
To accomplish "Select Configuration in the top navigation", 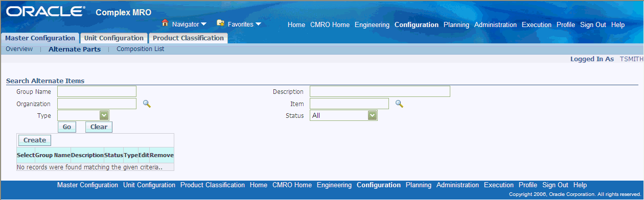I will [x=417, y=24].
